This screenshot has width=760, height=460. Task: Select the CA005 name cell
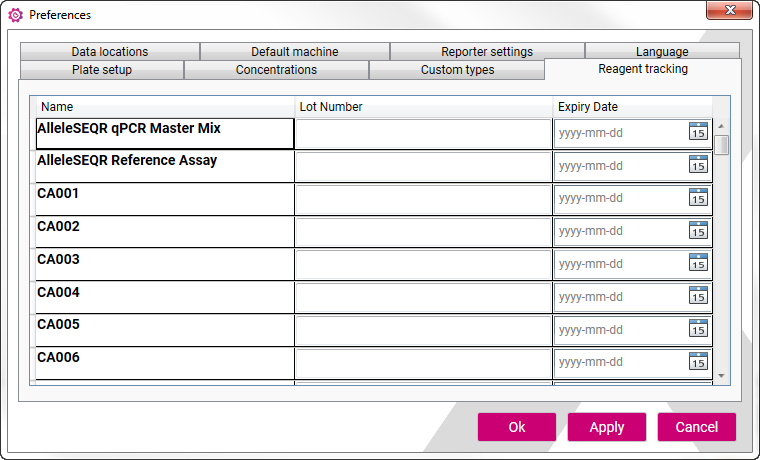(165, 330)
